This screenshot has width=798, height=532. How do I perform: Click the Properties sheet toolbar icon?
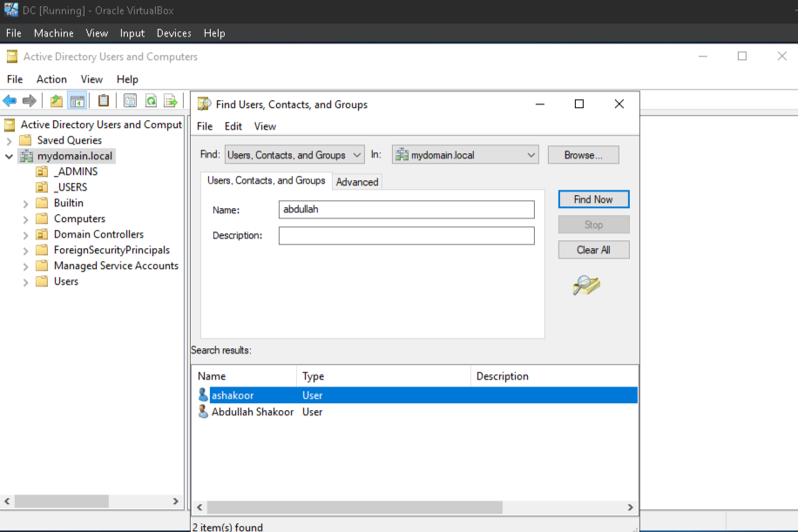[130, 101]
